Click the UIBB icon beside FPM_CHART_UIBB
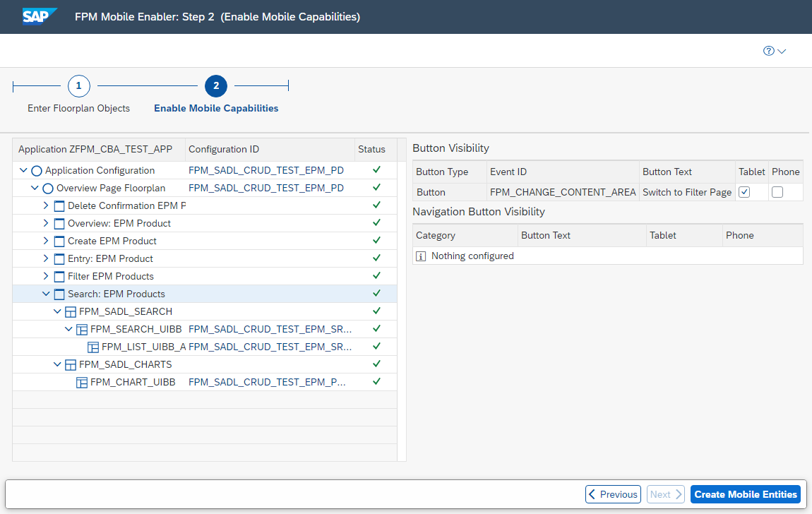Viewport: 812px width, 514px height. (82, 381)
